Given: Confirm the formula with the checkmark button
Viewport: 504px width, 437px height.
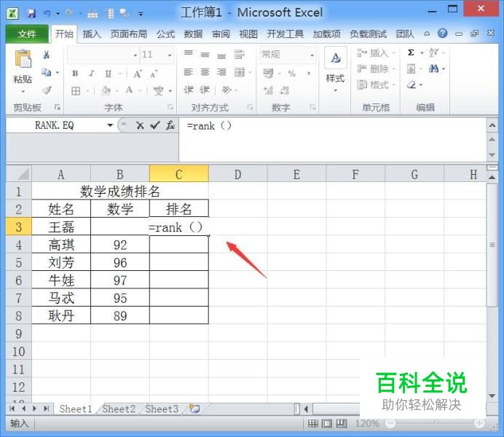Looking at the screenshot, I should 155,125.
